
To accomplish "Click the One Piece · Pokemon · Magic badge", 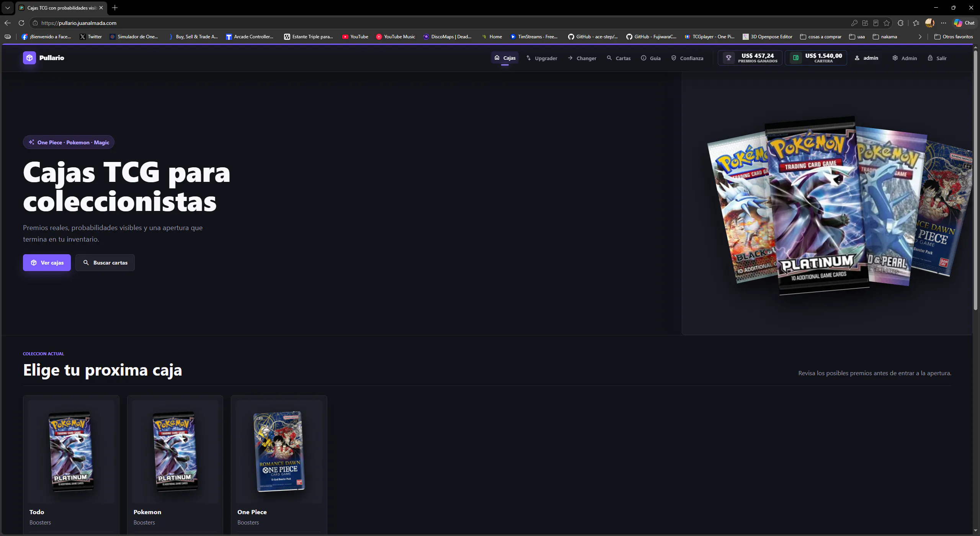I will (69, 142).
